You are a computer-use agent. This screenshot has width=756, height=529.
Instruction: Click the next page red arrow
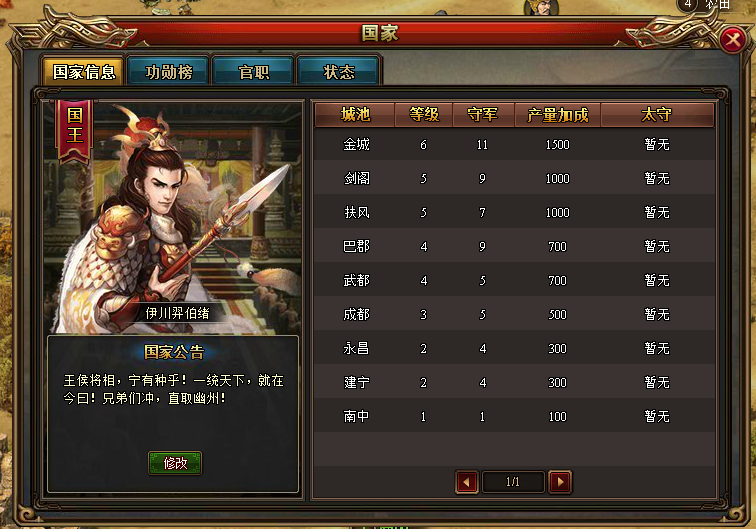[560, 482]
